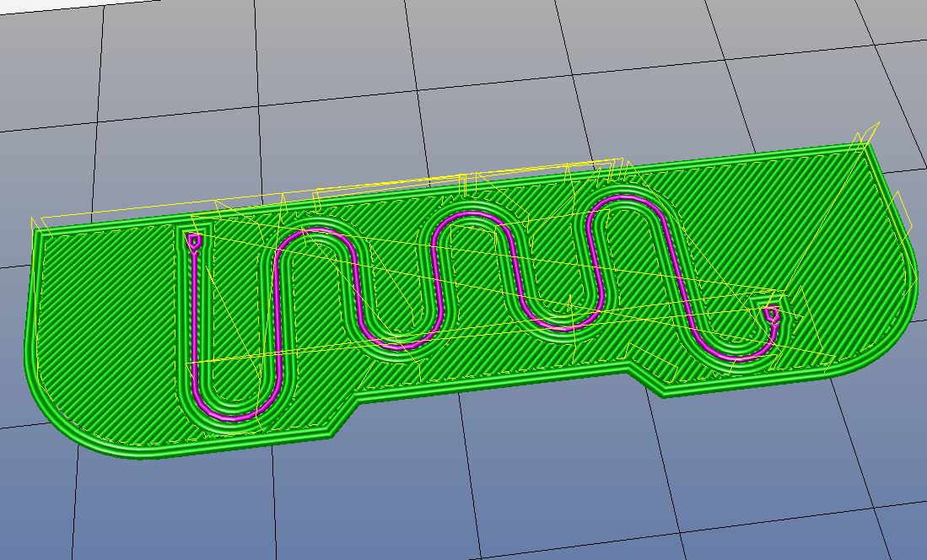Click the magenta teardrop marker at the right path end
This screenshot has height=560, width=927.
coord(770,315)
